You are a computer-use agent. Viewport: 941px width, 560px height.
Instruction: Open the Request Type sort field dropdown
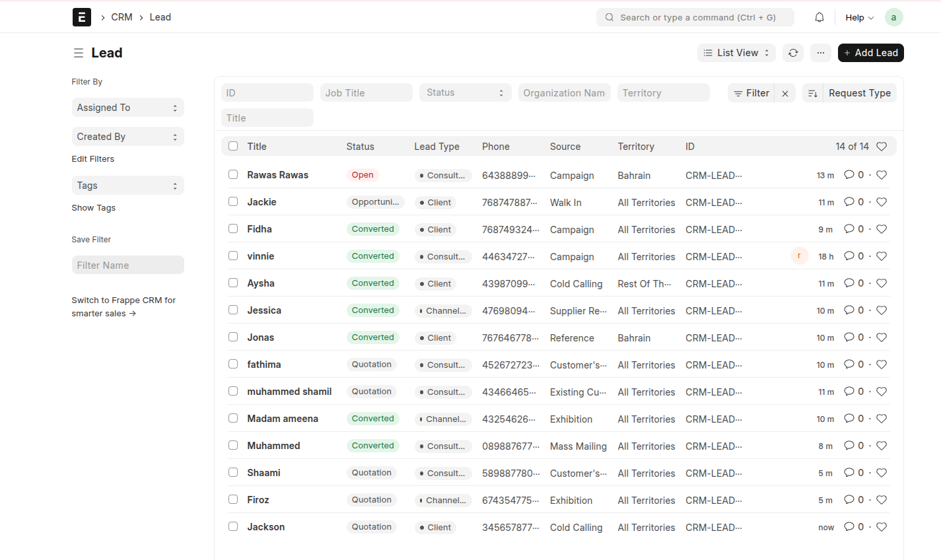[860, 93]
